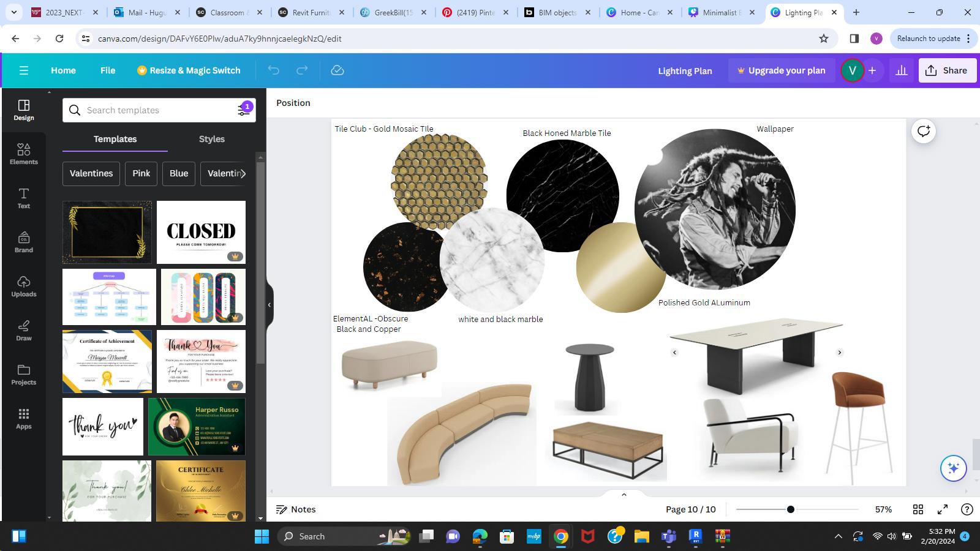Open the browser tab search dropdown

[13, 12]
